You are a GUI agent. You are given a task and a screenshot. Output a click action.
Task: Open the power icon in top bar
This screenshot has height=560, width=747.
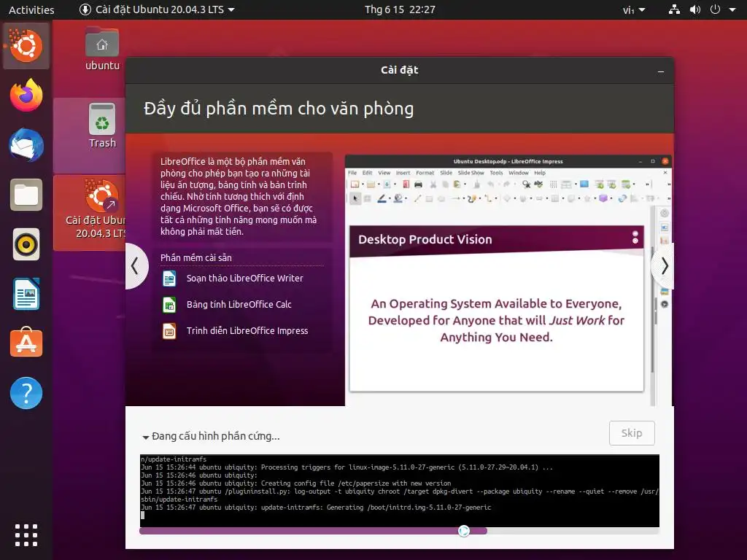point(715,9)
